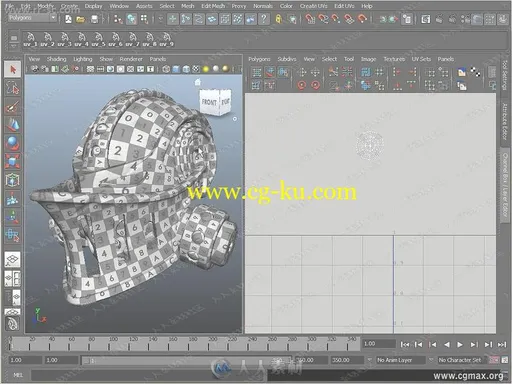Screen dimensions: 512x384
Task: Open UV editor Polygons menu
Action: pyautogui.click(x=259, y=59)
